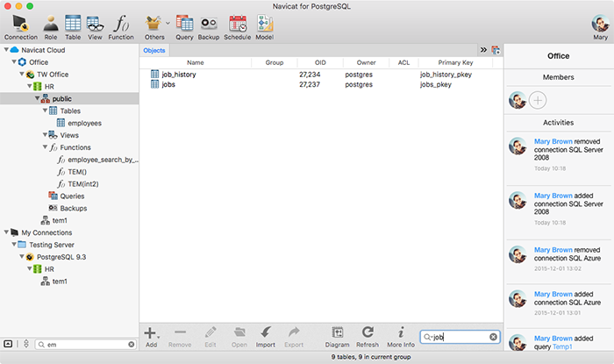Image resolution: width=614 pixels, height=364 pixels.
Task: Open the Query toolbar icon
Action: (184, 27)
